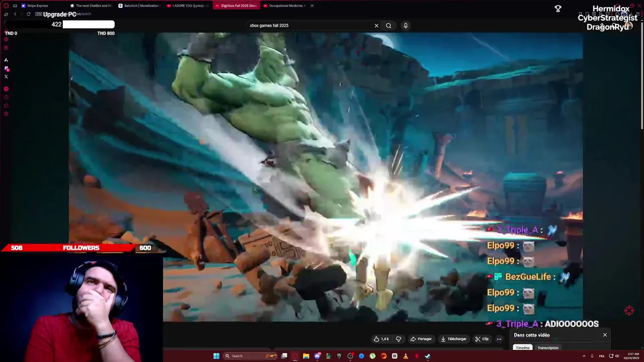Click the Windows taskbar Search box
The image size is (644, 362).
pos(251,356)
